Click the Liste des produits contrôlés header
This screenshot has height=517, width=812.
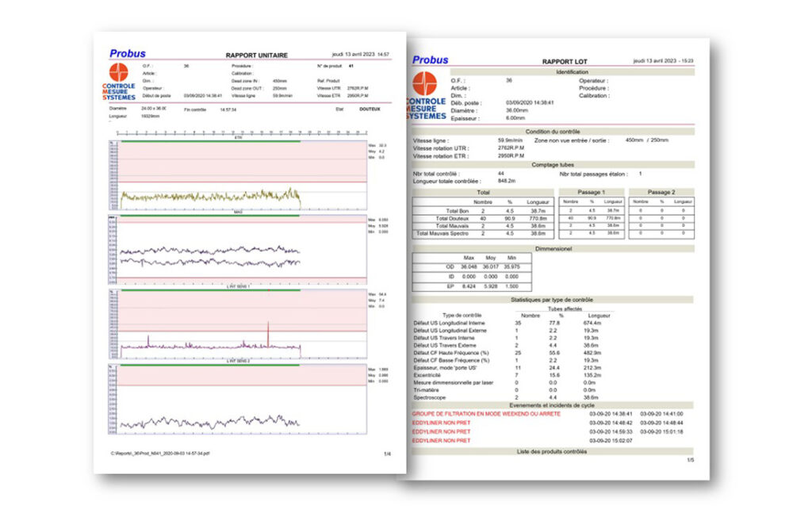553,451
